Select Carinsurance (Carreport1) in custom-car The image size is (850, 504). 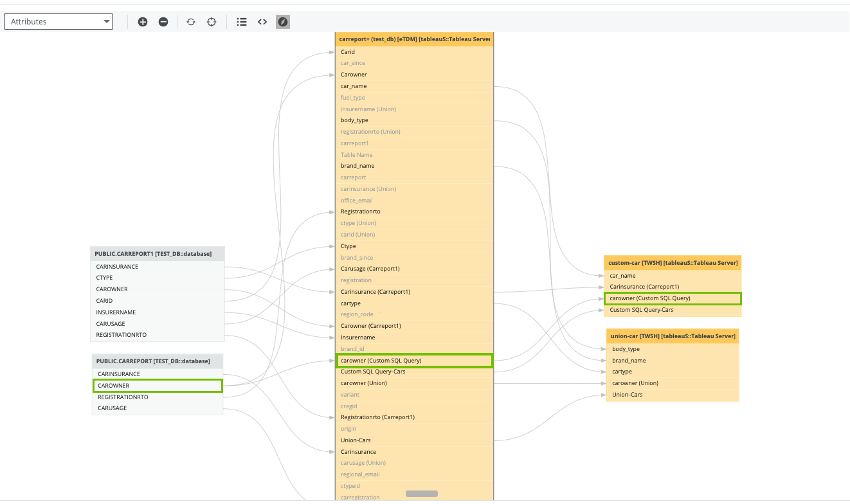point(673,287)
